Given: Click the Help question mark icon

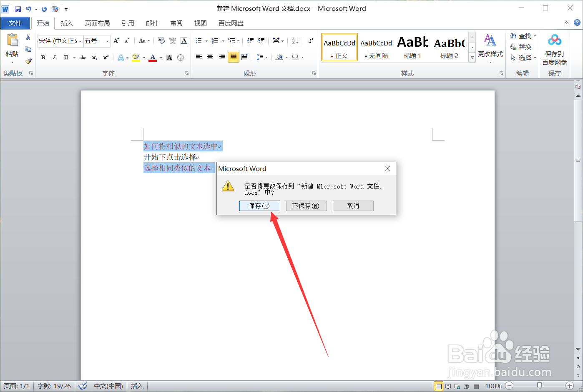Looking at the screenshot, I should pos(577,23).
